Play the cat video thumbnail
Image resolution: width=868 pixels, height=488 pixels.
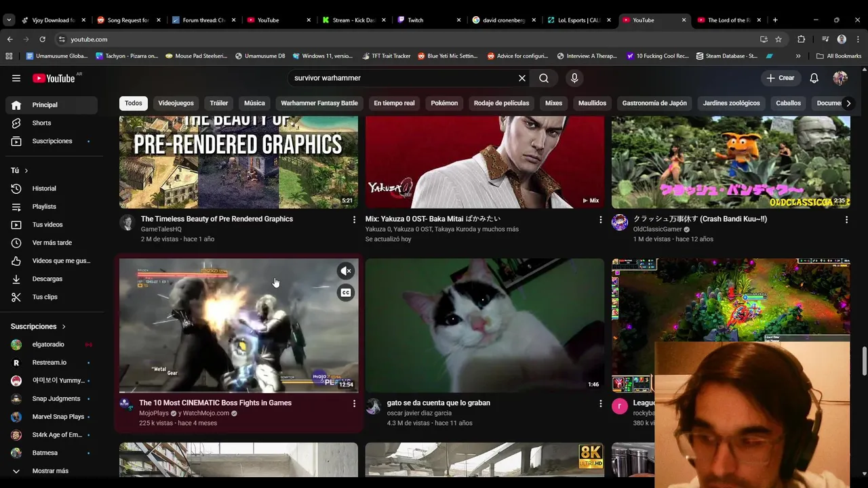(x=485, y=325)
